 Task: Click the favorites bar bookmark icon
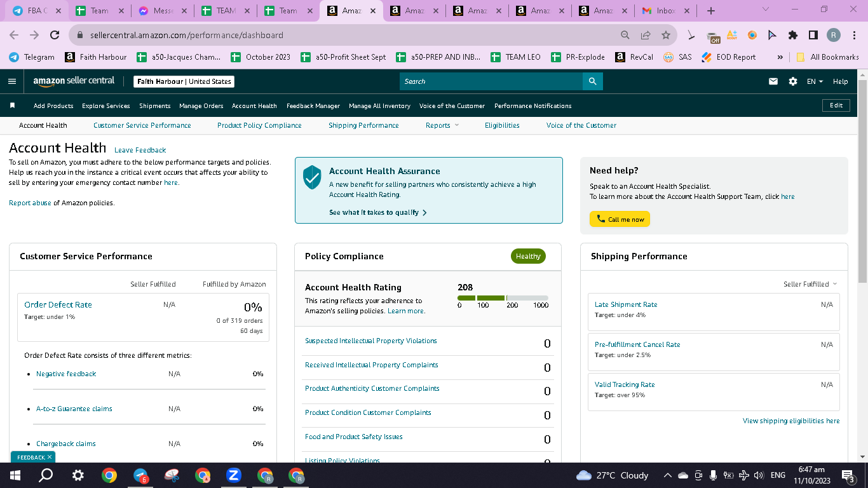coord(13,105)
